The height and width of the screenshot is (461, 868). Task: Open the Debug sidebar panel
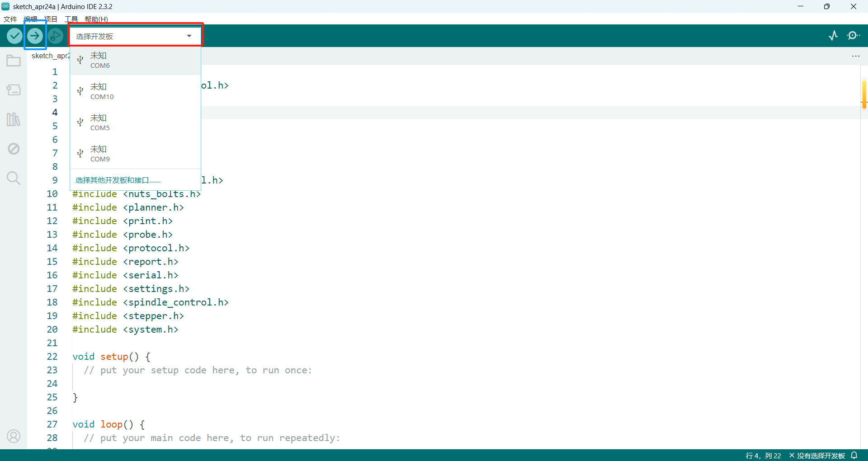tap(14, 149)
